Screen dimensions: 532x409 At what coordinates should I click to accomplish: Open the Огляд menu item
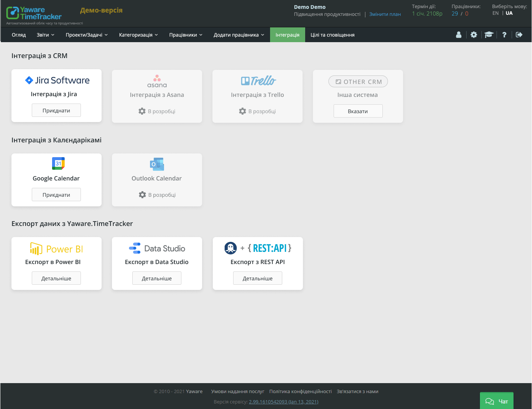pos(18,34)
